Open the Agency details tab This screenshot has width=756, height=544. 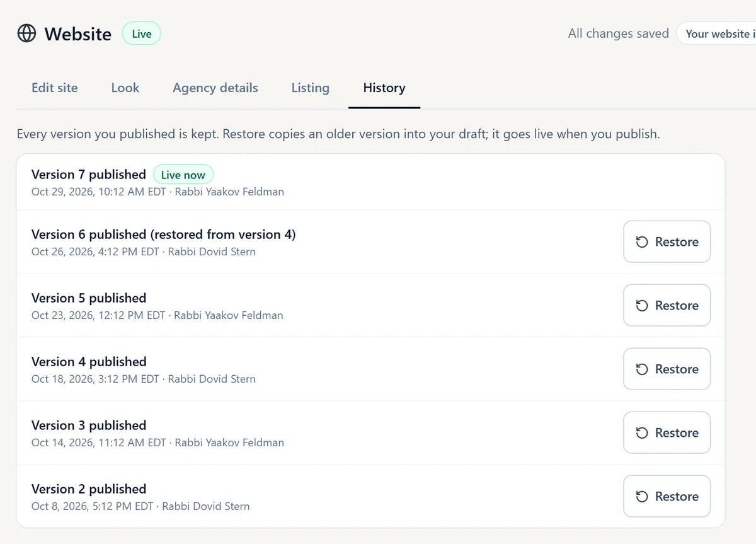coord(215,88)
